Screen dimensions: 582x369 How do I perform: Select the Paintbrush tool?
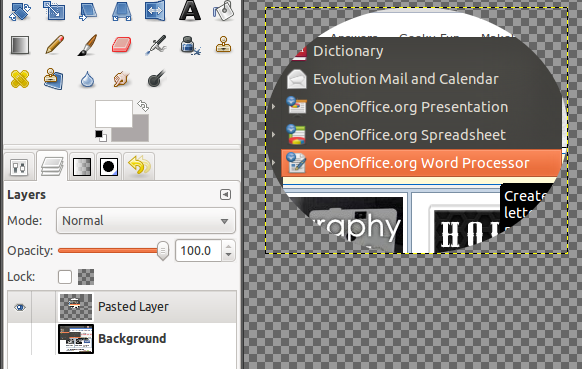(88, 45)
